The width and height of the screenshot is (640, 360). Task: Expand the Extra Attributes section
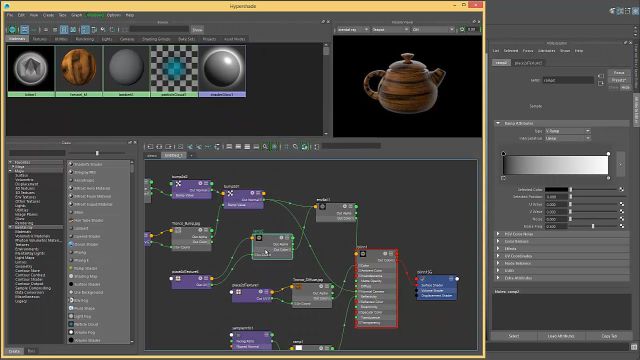pos(498,278)
